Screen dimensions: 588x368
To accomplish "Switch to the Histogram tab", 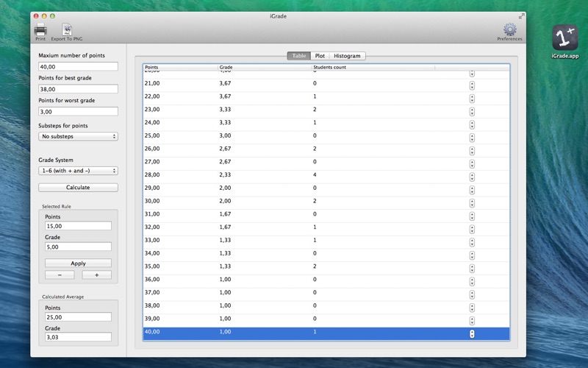I will tap(347, 56).
